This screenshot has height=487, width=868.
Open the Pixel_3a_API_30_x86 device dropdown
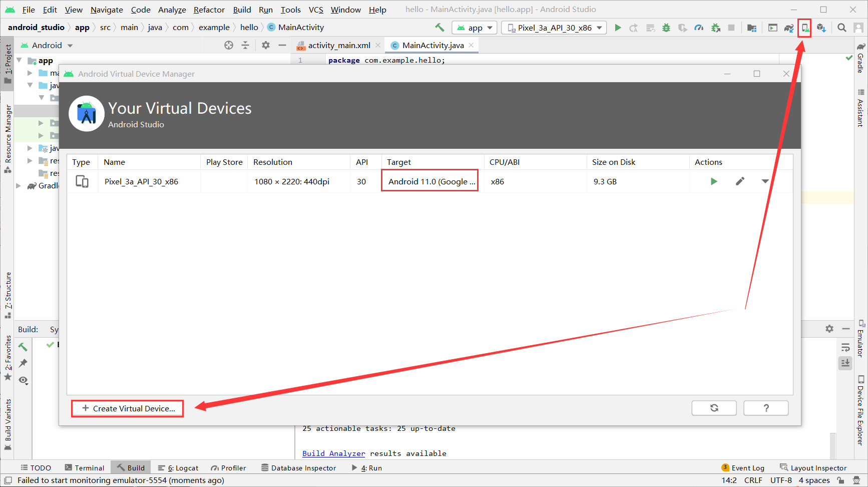coord(554,28)
